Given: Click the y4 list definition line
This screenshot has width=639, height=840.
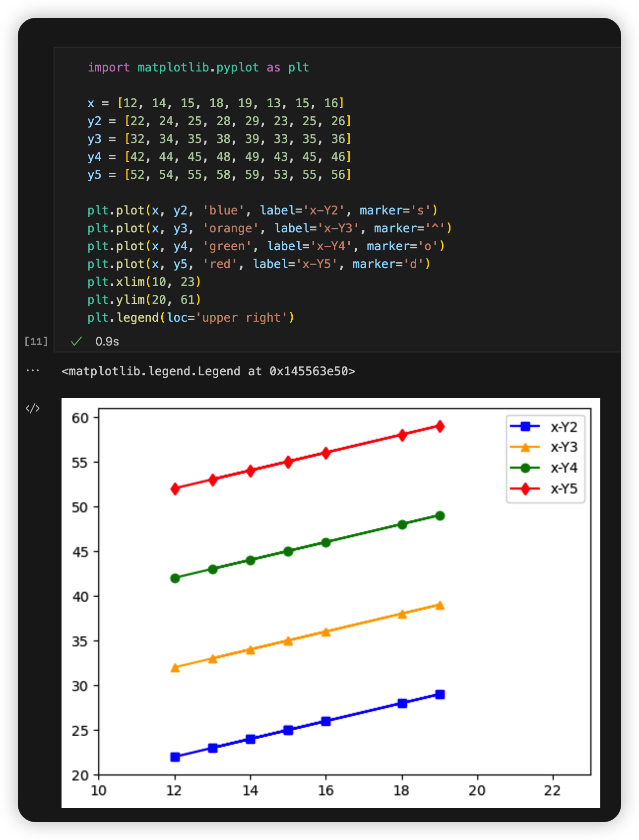Looking at the screenshot, I should click(x=219, y=157).
